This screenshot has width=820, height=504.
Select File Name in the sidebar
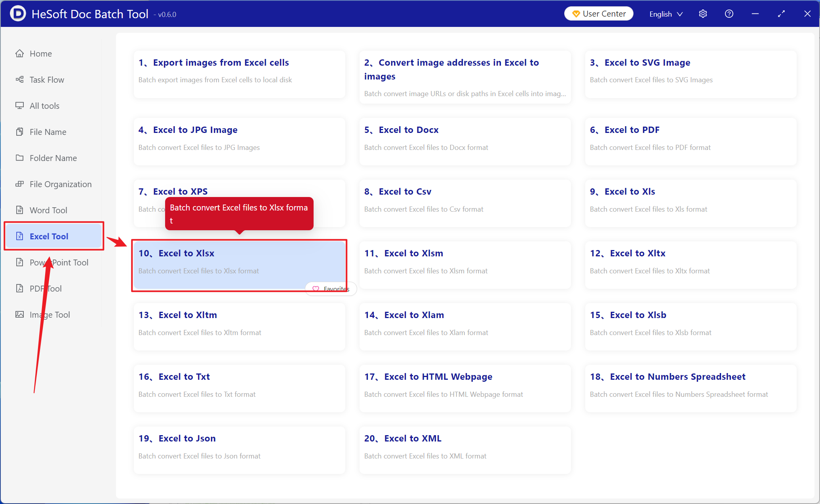click(x=54, y=132)
